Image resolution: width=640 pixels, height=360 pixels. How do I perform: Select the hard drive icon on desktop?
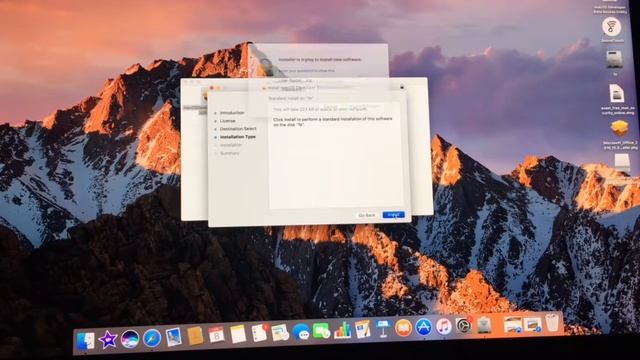pos(614,60)
